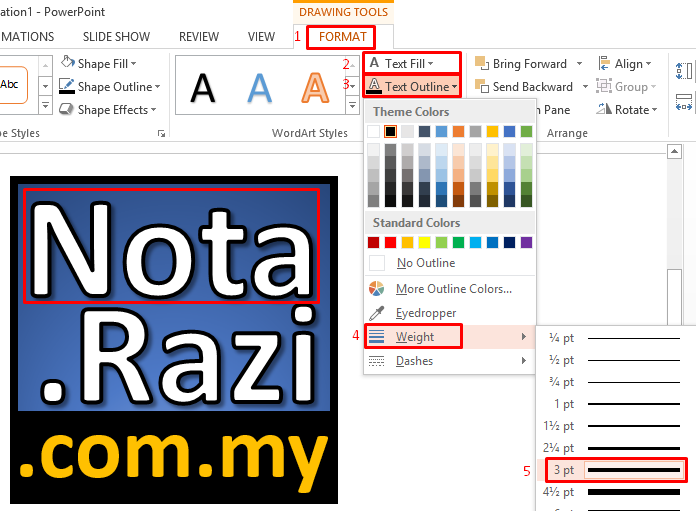This screenshot has height=511, width=696.
Task: Select the No Outline option
Action: [449, 263]
